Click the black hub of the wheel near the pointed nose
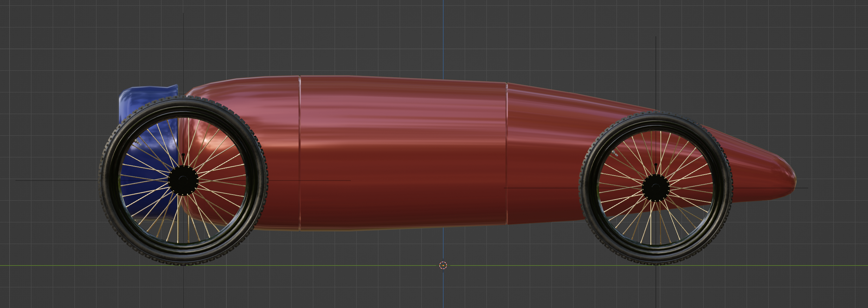Image resolution: width=868 pixels, height=308 pixels. tap(656, 188)
